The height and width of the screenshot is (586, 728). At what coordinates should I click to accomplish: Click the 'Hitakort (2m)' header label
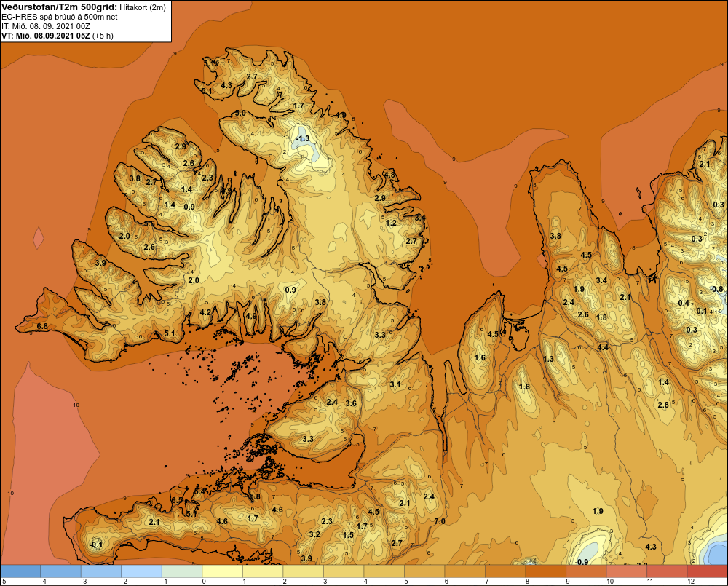pyautogui.click(x=143, y=7)
